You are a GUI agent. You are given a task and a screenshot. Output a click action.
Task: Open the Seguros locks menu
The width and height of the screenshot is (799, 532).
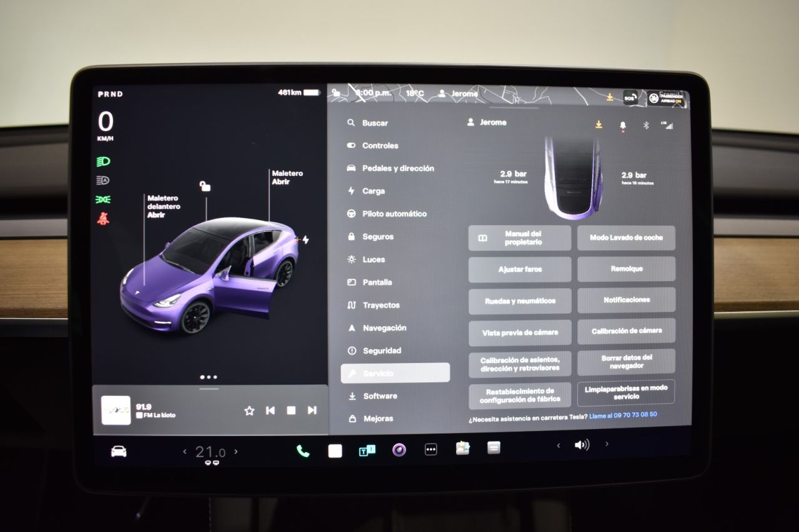coord(370,236)
